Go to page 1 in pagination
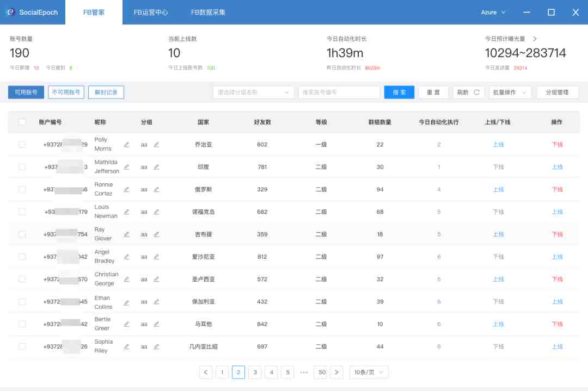Viewport: 588px width, 391px height. [222, 373]
